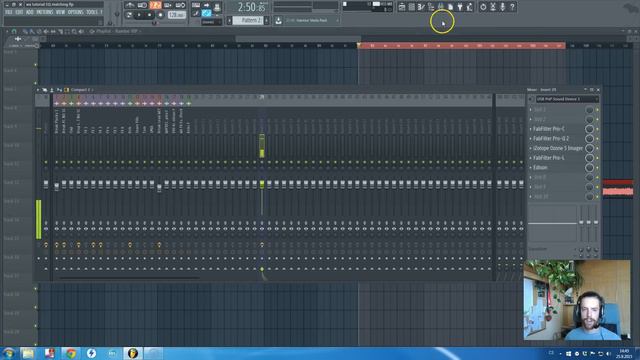
Task: Open the FILE menu
Action: pyautogui.click(x=9, y=12)
